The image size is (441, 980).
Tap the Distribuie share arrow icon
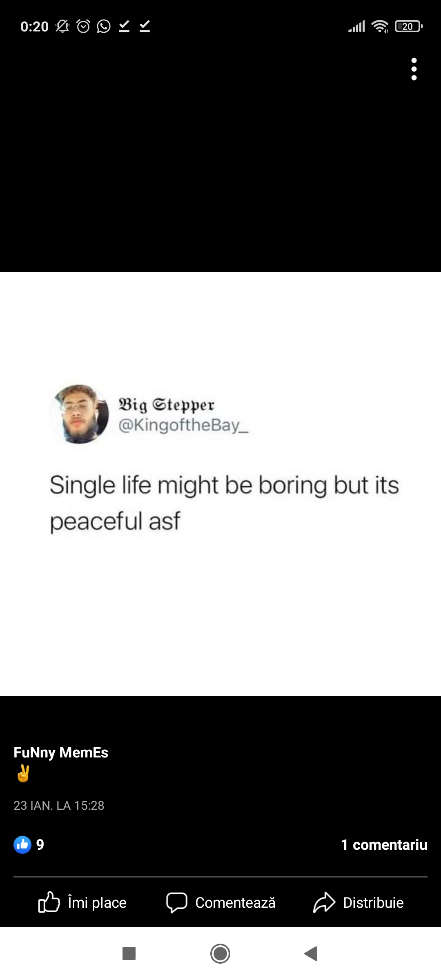click(324, 902)
